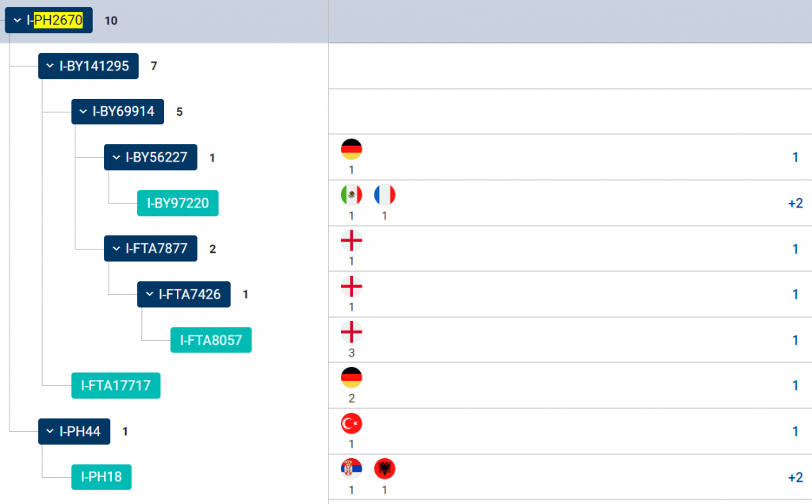Select the I-FTA17717 leaf node

tap(116, 386)
